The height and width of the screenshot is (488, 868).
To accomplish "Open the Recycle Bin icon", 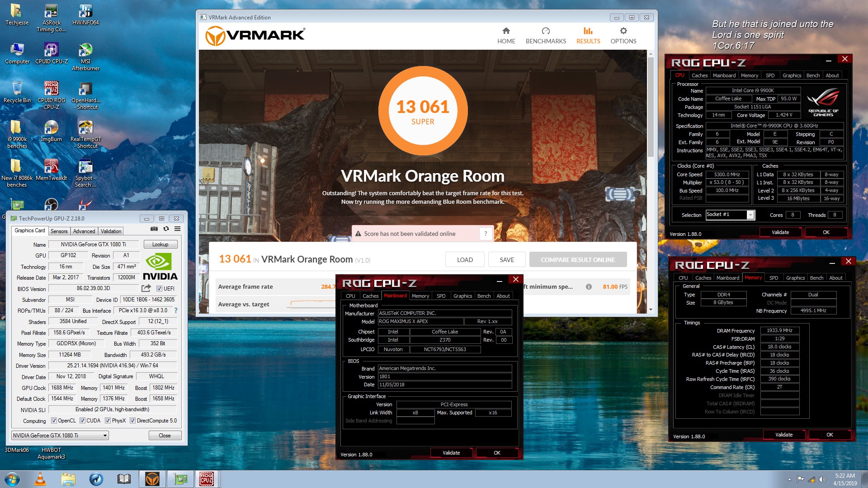I will (17, 92).
